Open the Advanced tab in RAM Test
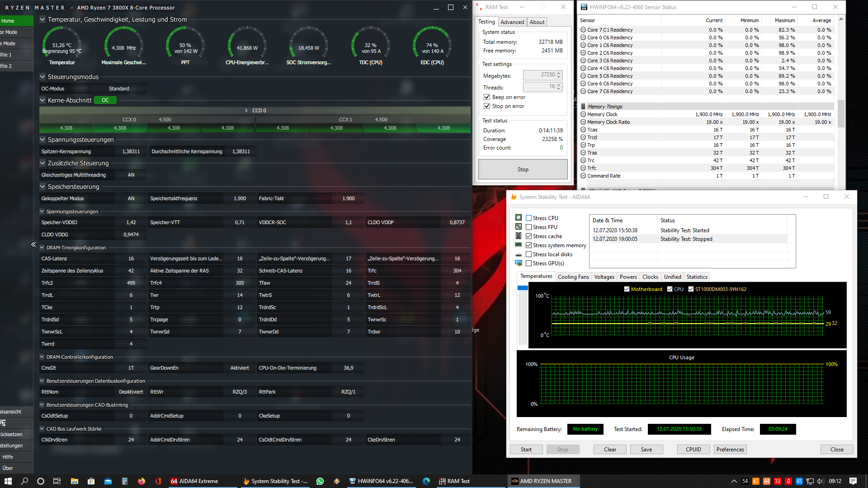868x488 pixels. coord(512,22)
